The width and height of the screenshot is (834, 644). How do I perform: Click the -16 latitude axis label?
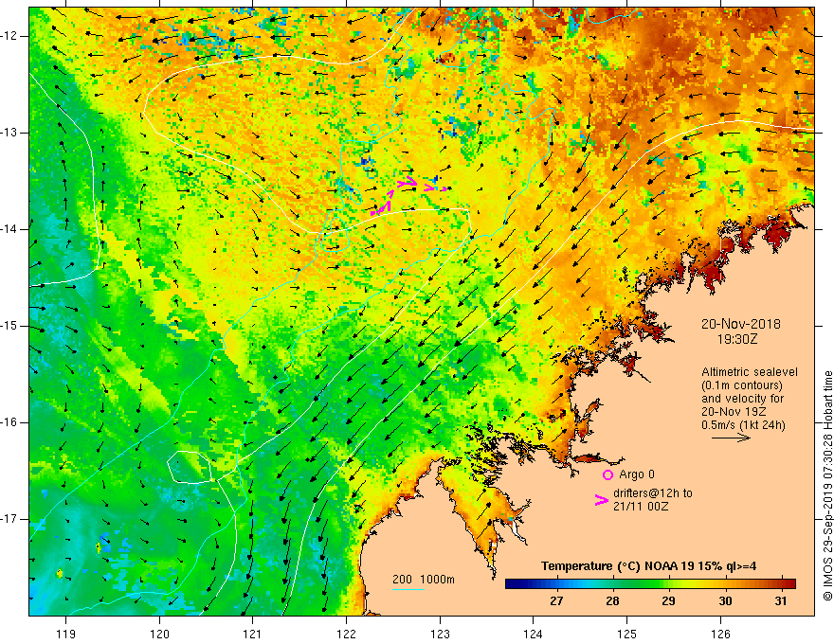(10, 422)
